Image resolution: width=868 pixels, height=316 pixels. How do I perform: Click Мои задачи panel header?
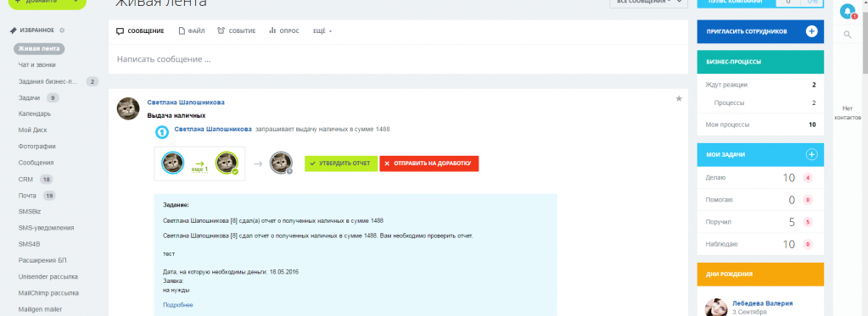click(x=760, y=155)
